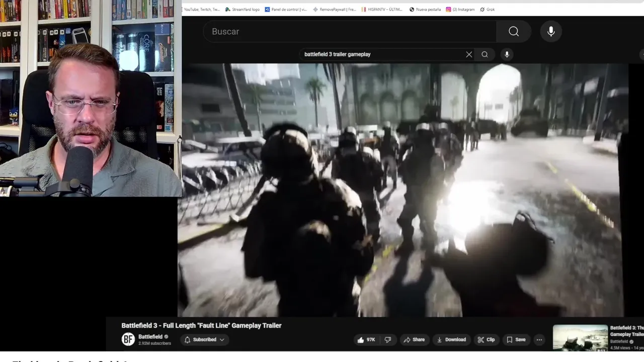Share the Battlefield 3 video
644x362 pixels.
(414, 340)
